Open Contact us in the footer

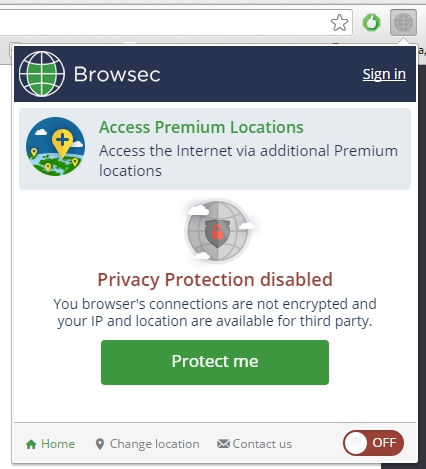click(x=262, y=444)
